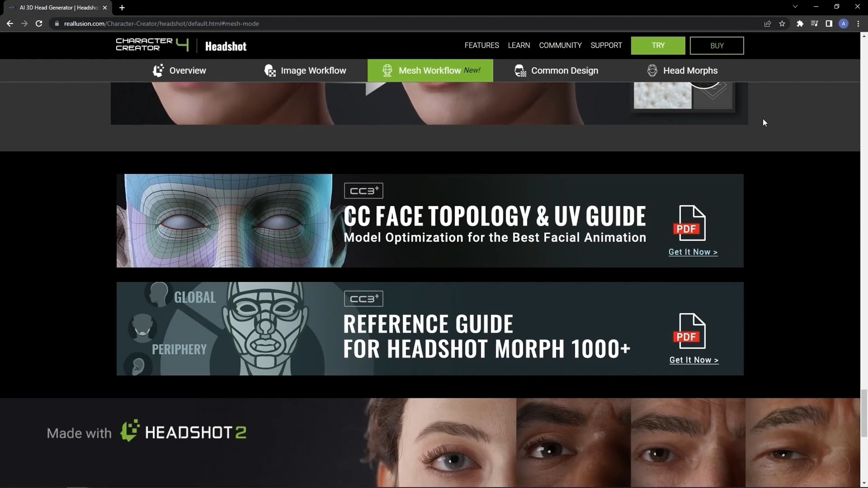The height and width of the screenshot is (488, 868).
Task: Open the Image Workflow tab
Action: click(305, 70)
